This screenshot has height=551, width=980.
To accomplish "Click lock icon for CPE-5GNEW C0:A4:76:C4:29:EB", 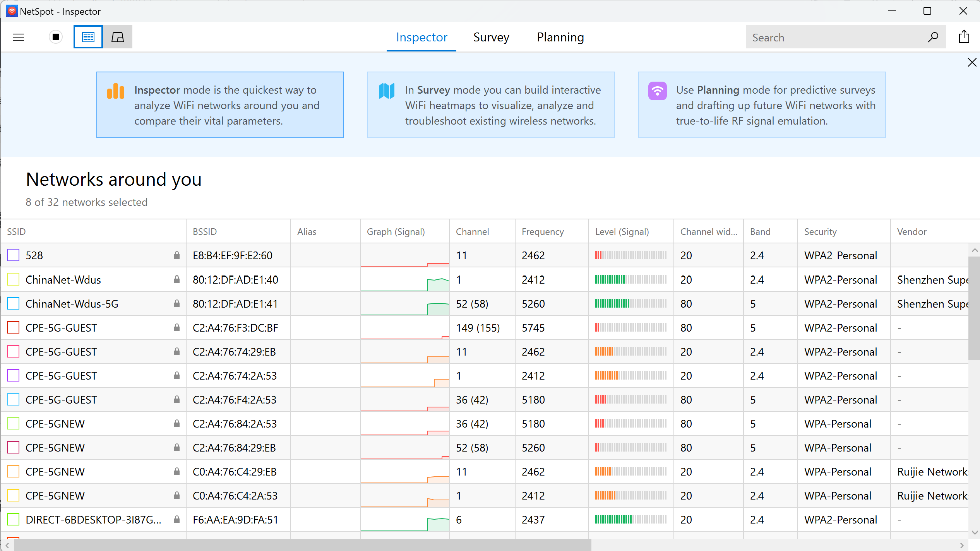I will 177,471.
